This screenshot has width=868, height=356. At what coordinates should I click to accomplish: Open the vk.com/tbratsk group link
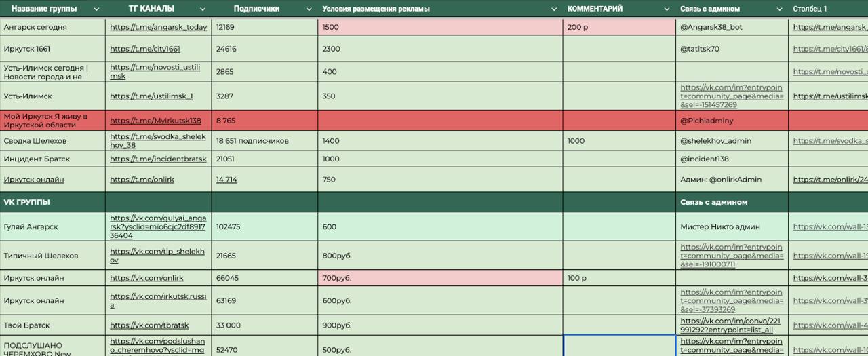(x=149, y=325)
